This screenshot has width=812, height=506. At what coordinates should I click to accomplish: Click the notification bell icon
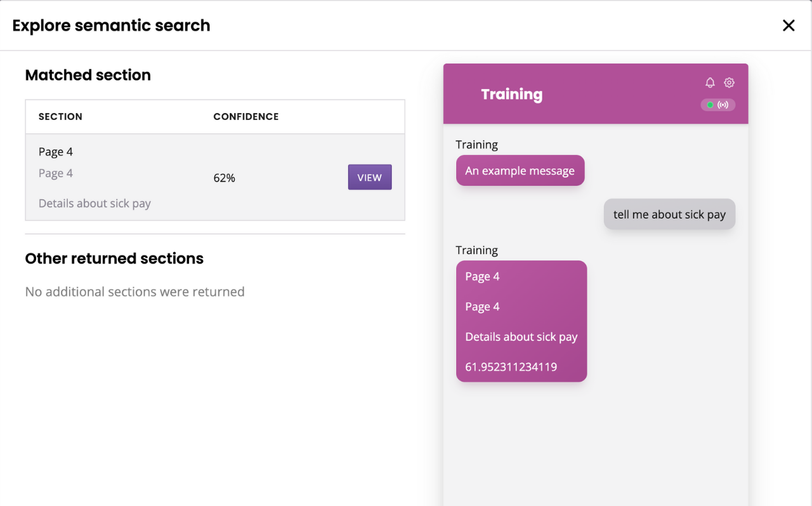click(x=710, y=83)
